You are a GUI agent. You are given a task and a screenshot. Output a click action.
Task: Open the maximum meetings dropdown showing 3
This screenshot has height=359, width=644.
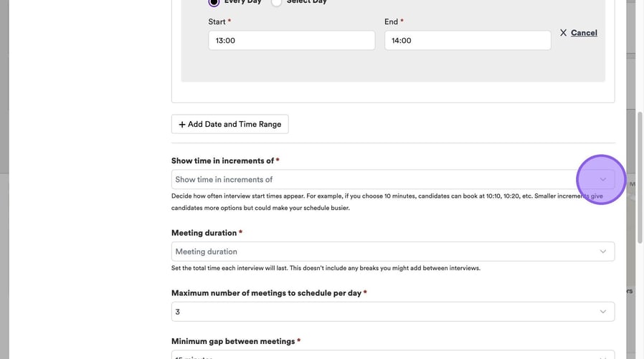[373, 312]
